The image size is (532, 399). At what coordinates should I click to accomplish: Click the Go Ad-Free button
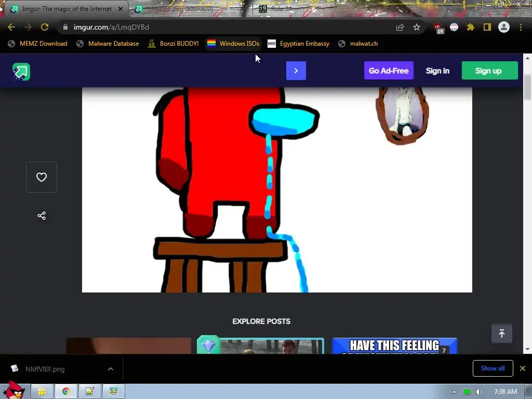389,71
